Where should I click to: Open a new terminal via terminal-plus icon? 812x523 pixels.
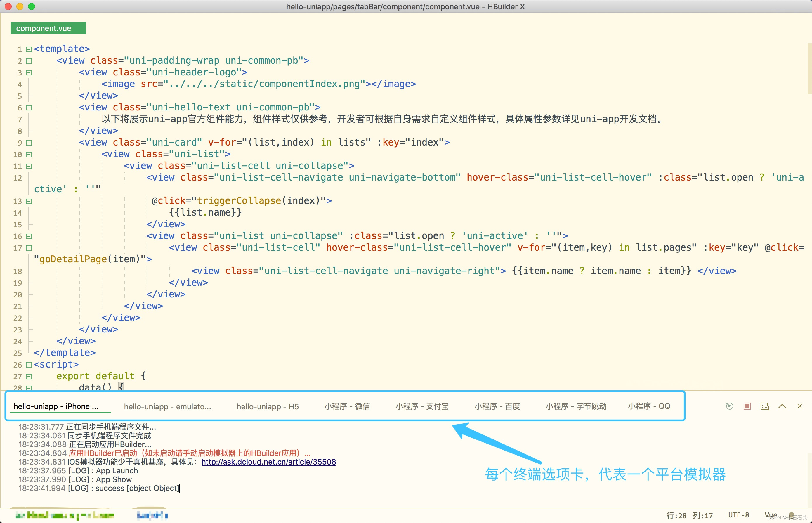tap(764, 406)
